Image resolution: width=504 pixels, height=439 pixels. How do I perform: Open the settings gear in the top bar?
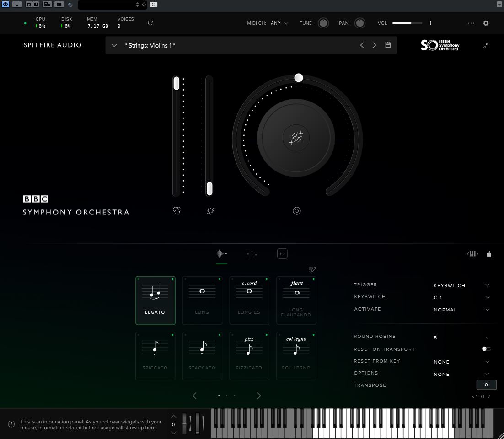click(485, 23)
